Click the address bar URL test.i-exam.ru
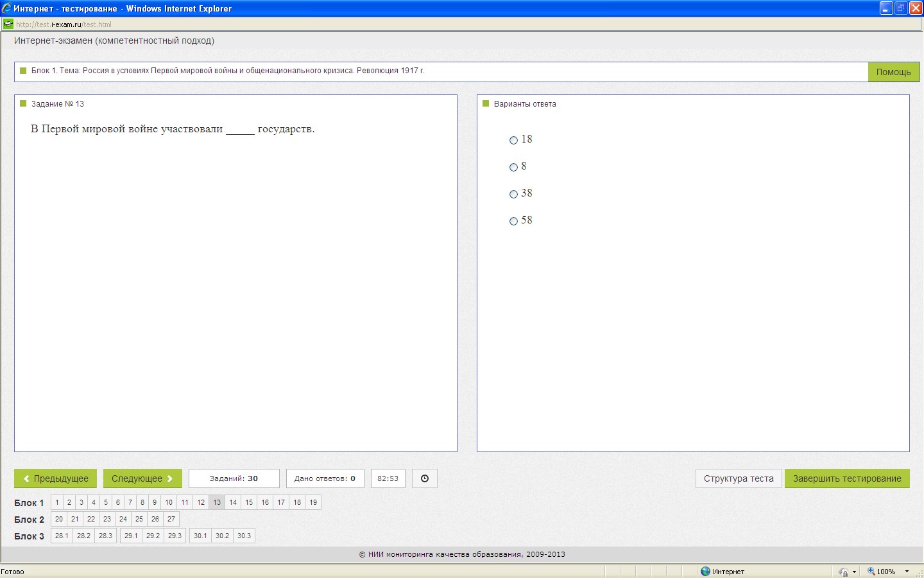924x578 pixels. point(64,24)
